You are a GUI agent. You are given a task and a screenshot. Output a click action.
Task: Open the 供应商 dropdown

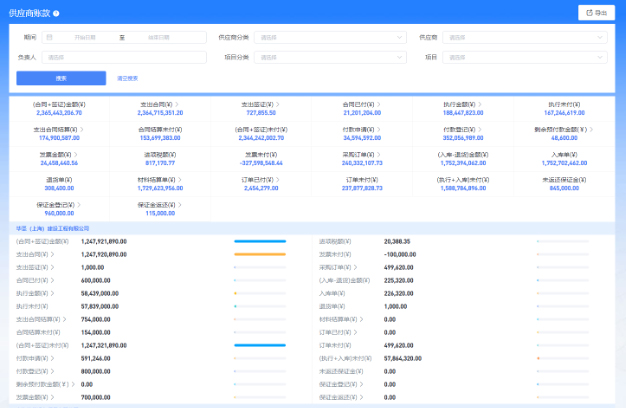click(x=524, y=37)
